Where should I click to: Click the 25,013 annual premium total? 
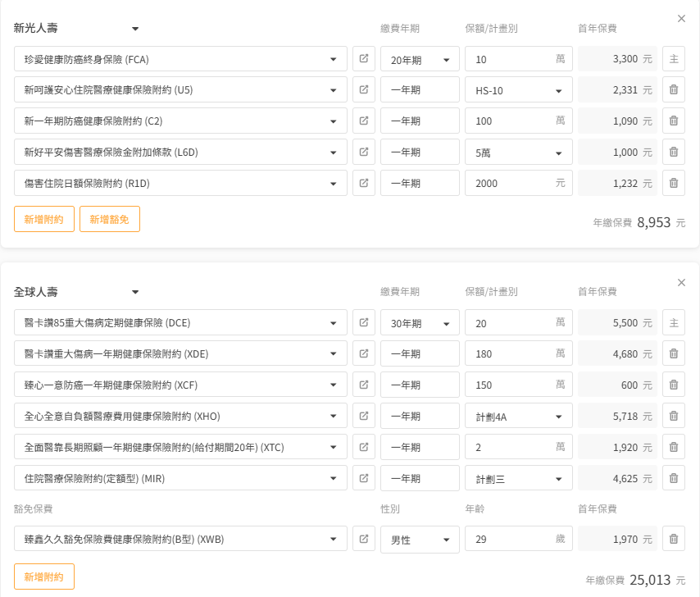[650, 580]
